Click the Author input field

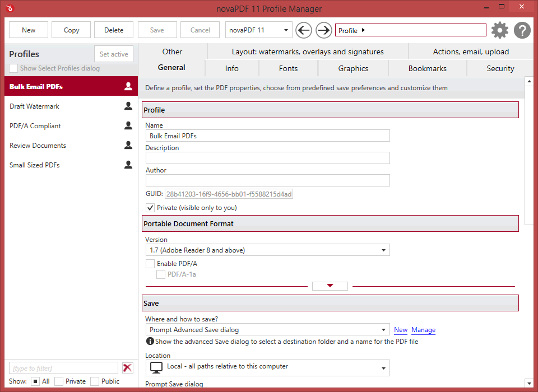[x=268, y=180]
